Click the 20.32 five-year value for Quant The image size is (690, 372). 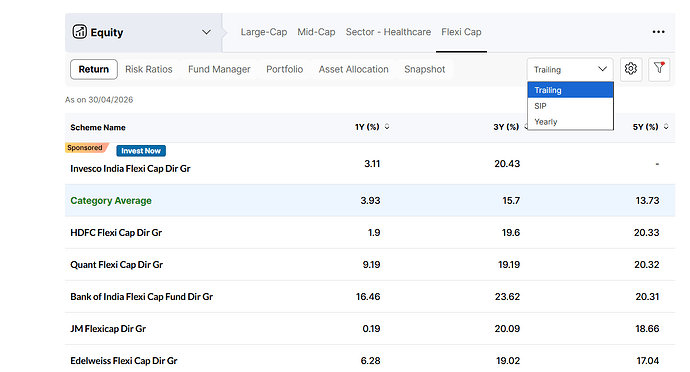[646, 265]
